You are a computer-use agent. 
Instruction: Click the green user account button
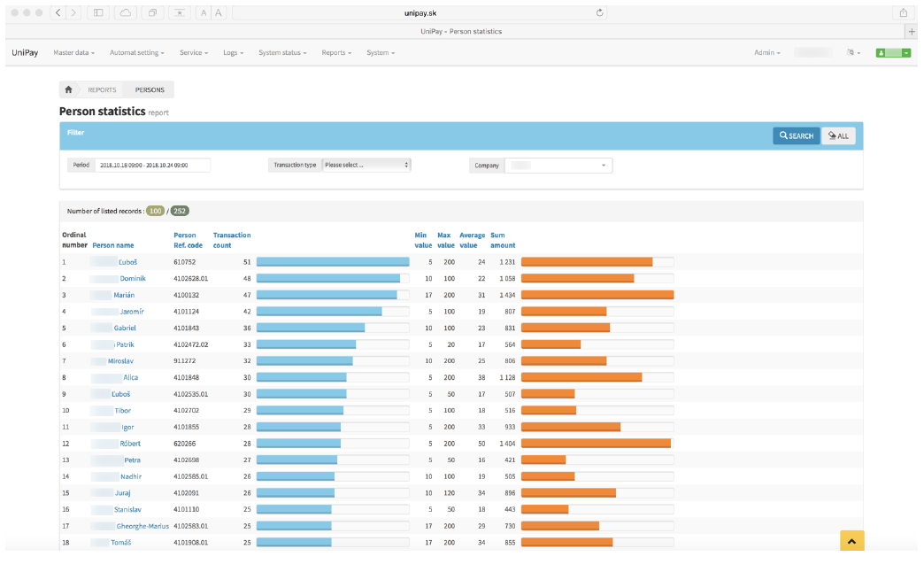893,53
